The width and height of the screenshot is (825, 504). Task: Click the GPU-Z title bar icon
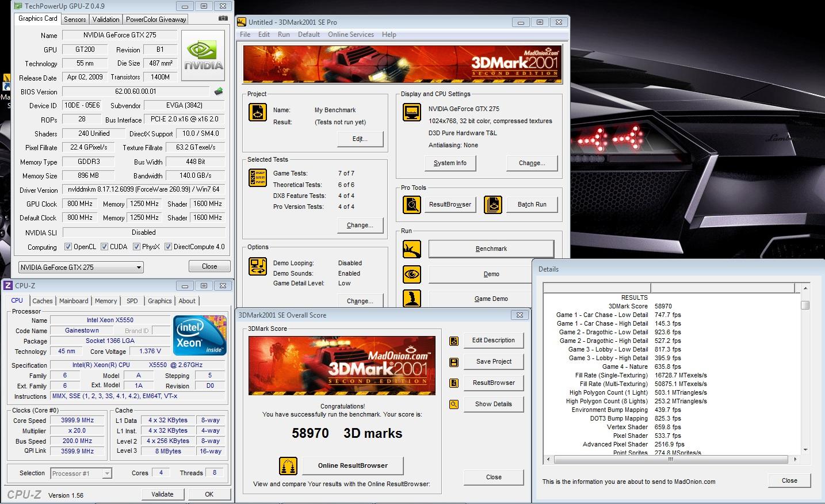coord(19,6)
